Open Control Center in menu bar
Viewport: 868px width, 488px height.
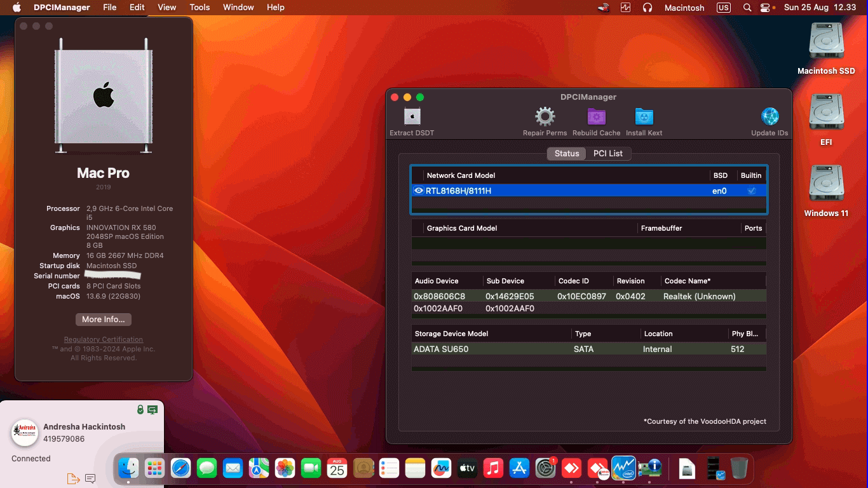pos(765,8)
